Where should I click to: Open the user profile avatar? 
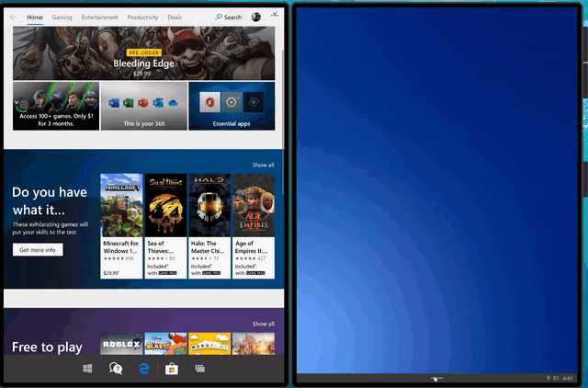(x=255, y=17)
